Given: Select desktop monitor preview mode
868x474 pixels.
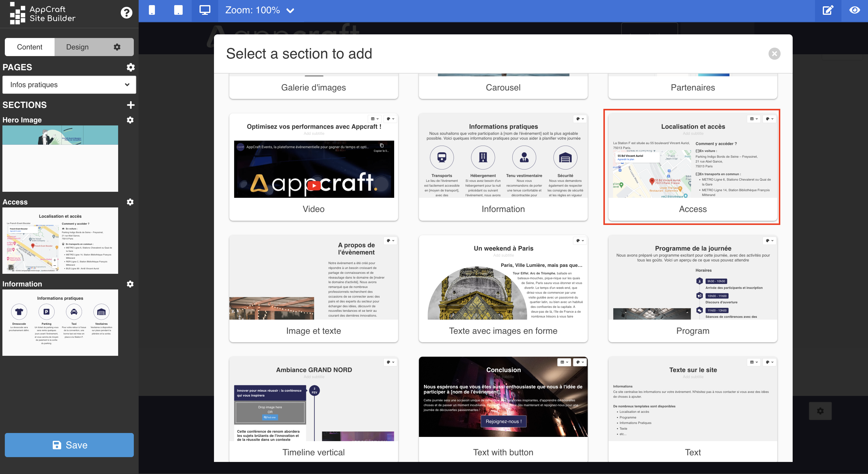Looking at the screenshot, I should [205, 10].
